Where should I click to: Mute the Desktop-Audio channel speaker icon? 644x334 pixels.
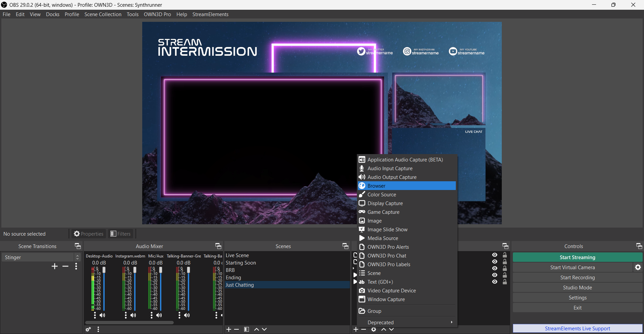pos(102,315)
